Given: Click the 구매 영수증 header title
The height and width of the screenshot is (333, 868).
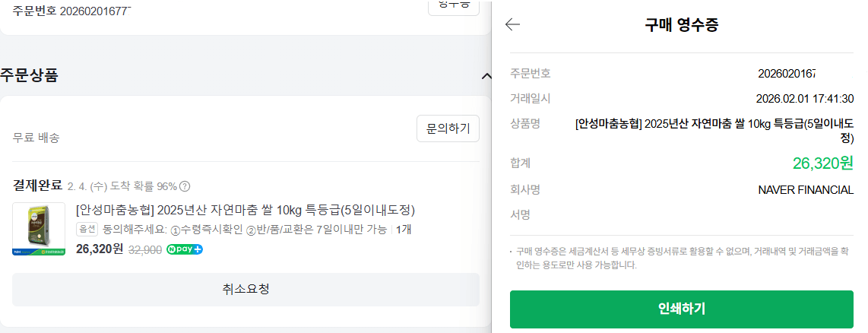Looking at the screenshot, I should click(x=681, y=24).
